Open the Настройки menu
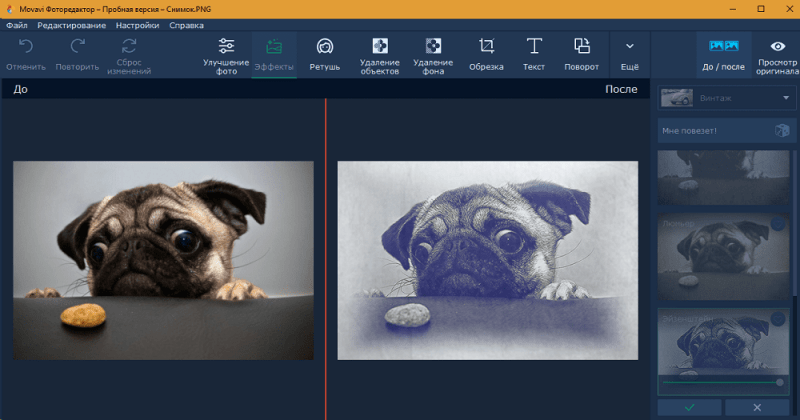This screenshot has width=800, height=420. point(138,24)
